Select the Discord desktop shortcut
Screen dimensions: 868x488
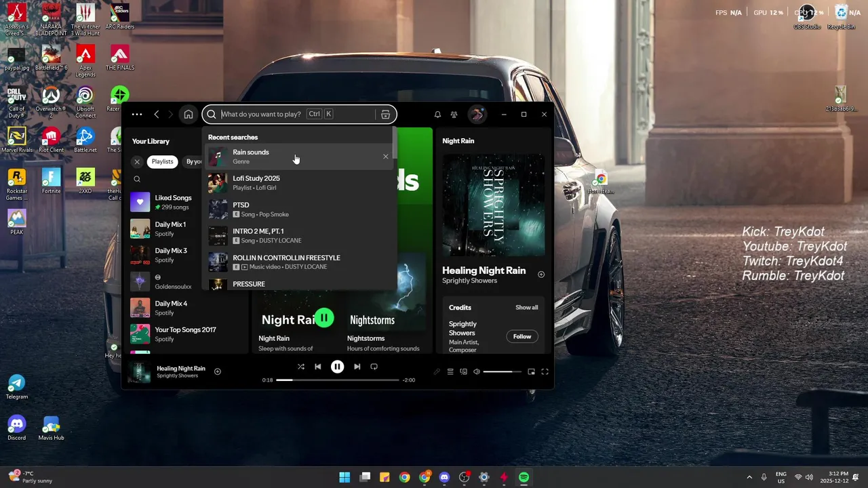click(17, 428)
